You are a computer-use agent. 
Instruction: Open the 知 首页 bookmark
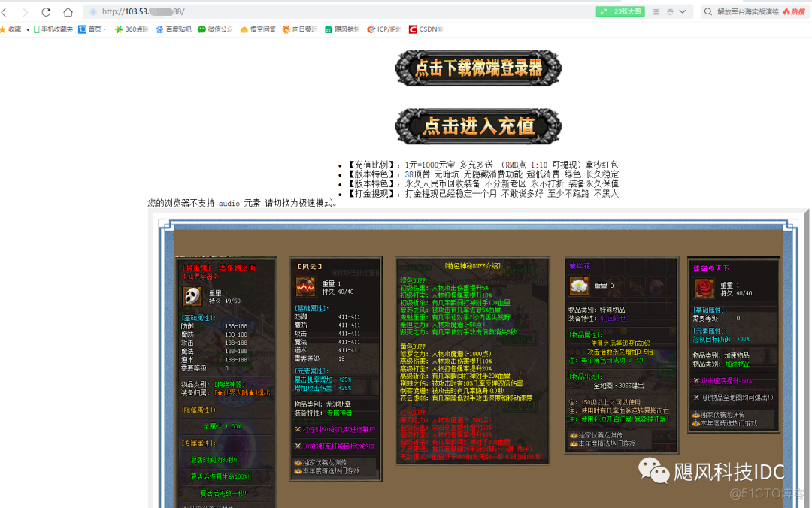92,29
